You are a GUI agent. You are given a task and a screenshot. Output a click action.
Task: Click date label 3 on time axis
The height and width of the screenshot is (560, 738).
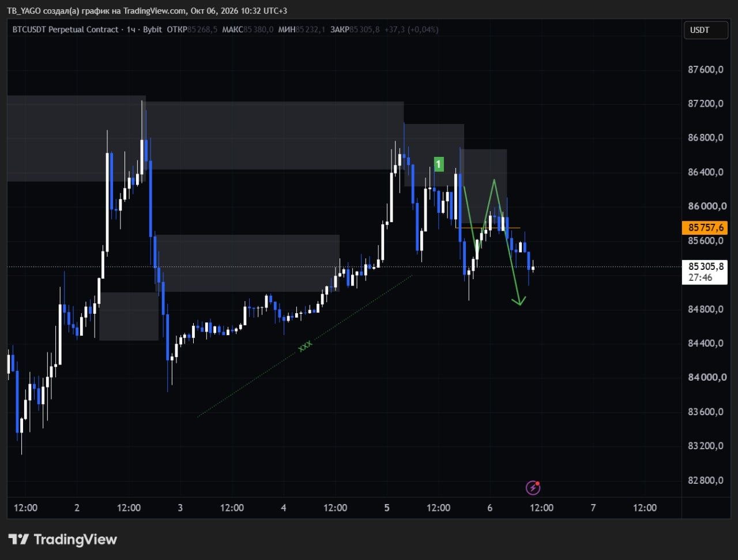coord(180,508)
